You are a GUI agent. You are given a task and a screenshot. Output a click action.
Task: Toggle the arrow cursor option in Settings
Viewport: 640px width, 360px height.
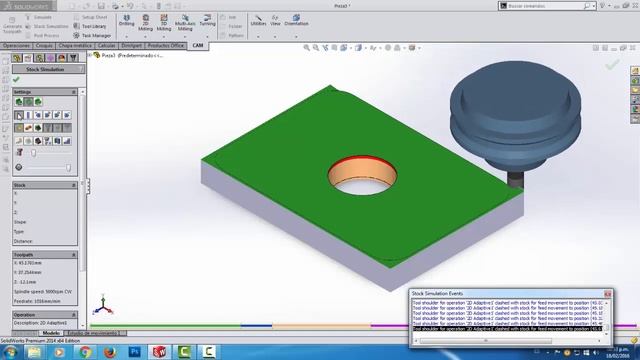[x=19, y=115]
